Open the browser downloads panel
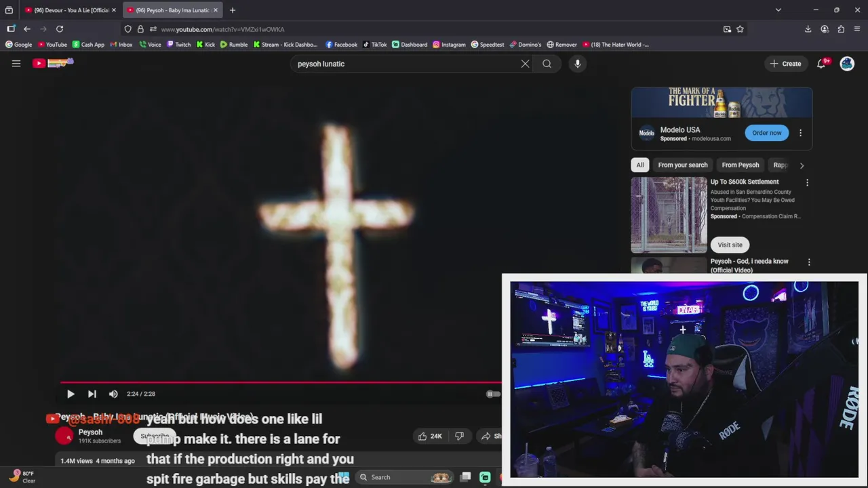This screenshot has height=488, width=868. (808, 29)
